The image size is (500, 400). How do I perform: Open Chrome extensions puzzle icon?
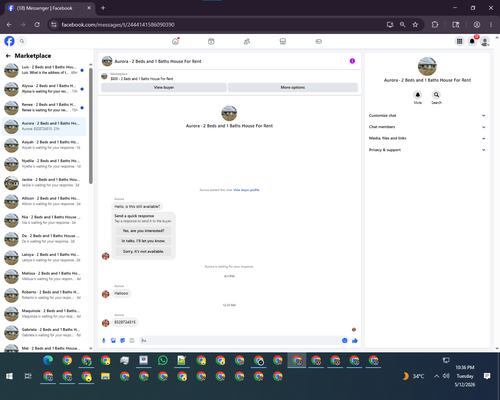(435, 25)
